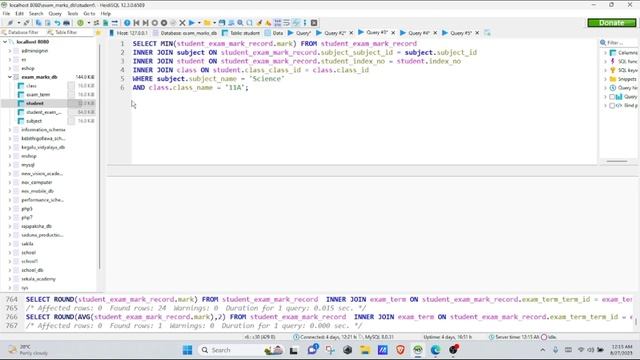Click the Undo arrow icon in toolbar
The height and width of the screenshot is (360, 640).
pos(57,23)
